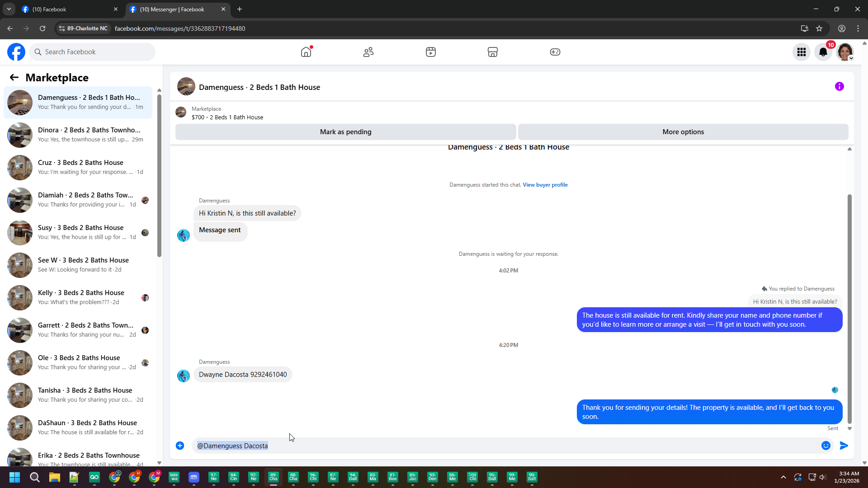Click the address bar URL
Viewport: 868px width, 488px height.
tap(180, 28)
